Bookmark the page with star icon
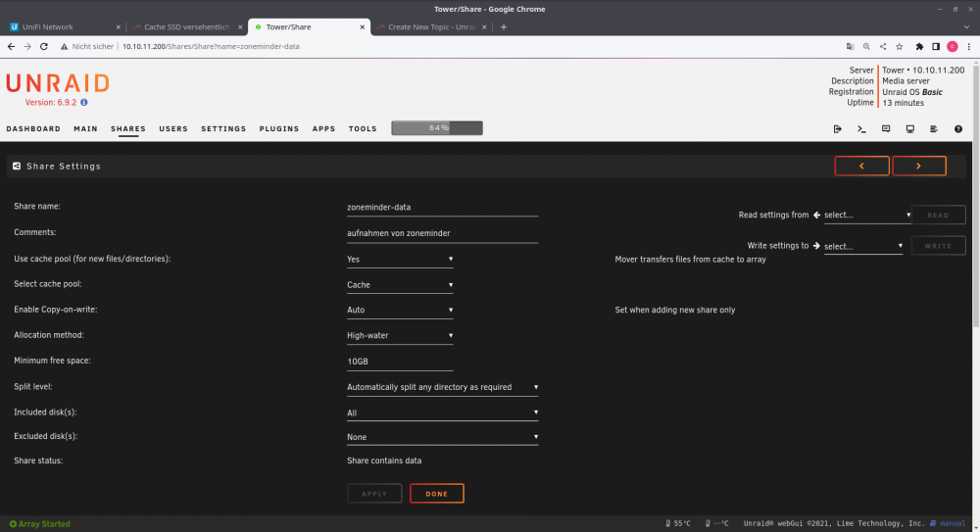 pos(900,46)
